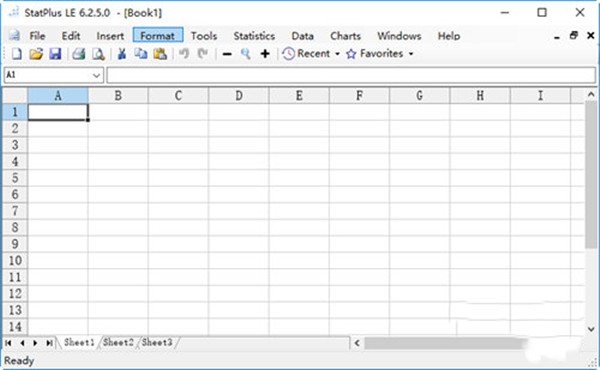The image size is (600, 370).
Task: Switch to Sheet3 tab
Action: [157, 342]
